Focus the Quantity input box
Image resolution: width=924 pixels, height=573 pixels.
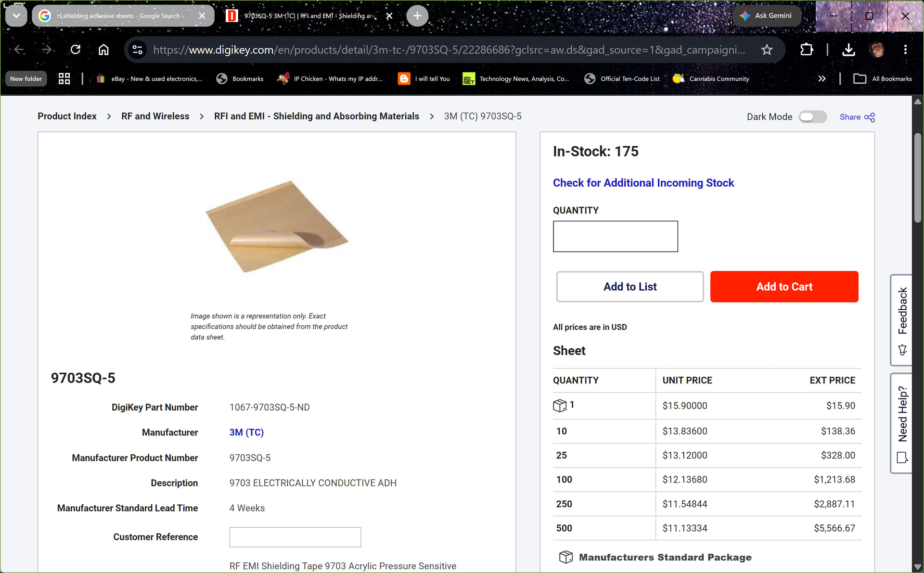click(615, 236)
